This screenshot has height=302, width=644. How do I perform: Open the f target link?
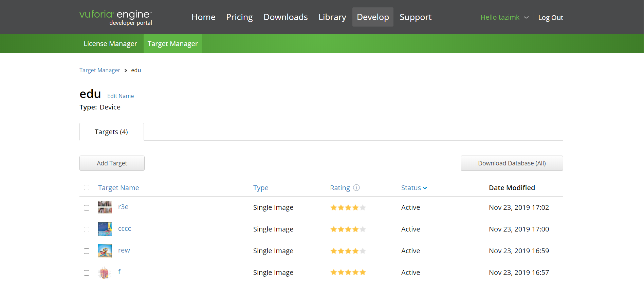(x=119, y=272)
